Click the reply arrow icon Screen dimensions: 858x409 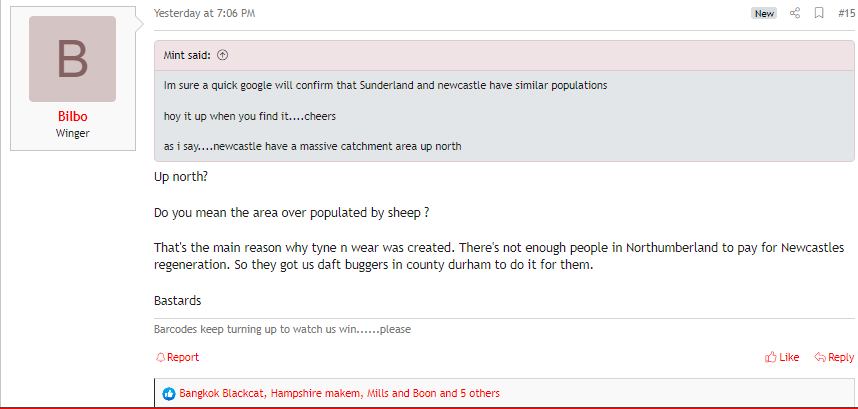click(820, 358)
